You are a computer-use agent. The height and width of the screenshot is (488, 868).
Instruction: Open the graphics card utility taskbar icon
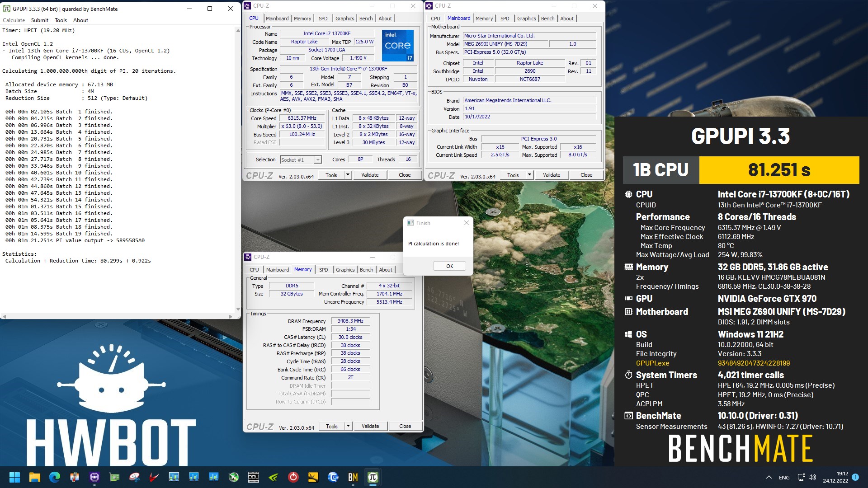click(x=114, y=477)
